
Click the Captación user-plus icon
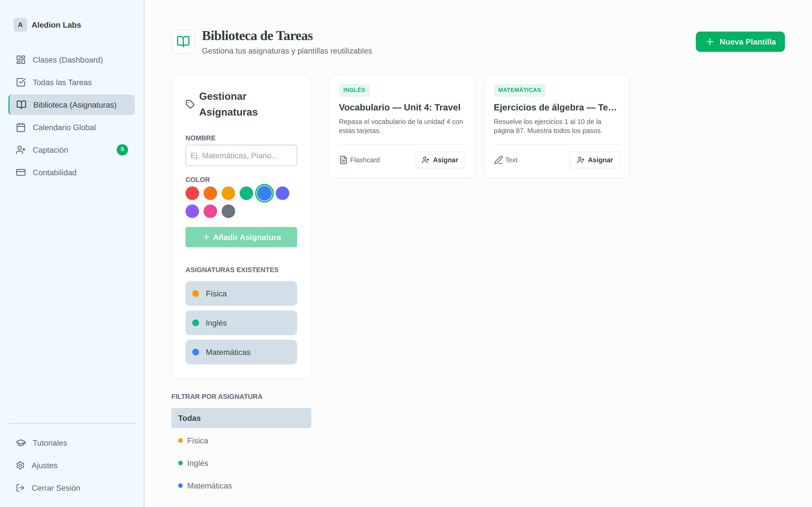click(21, 150)
